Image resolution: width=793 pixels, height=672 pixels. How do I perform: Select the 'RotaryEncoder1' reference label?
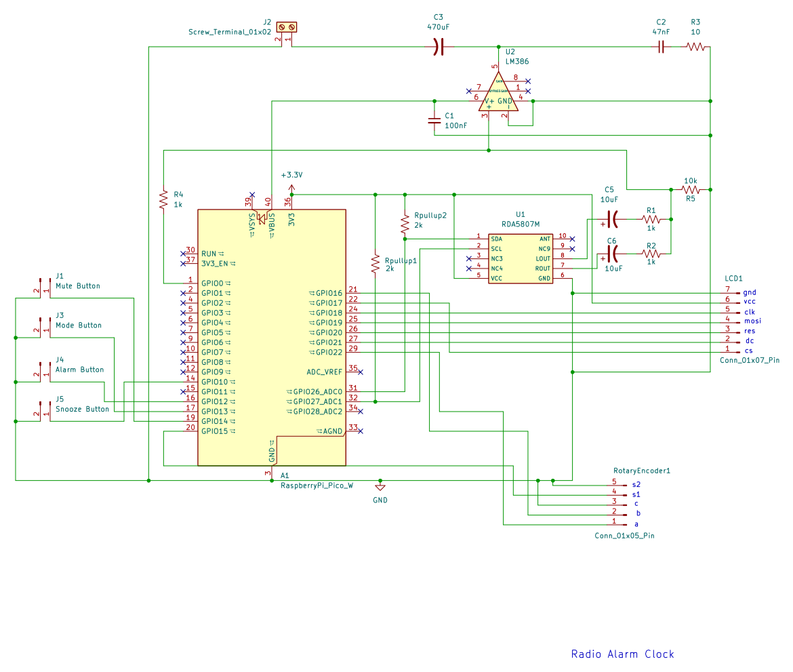click(642, 471)
